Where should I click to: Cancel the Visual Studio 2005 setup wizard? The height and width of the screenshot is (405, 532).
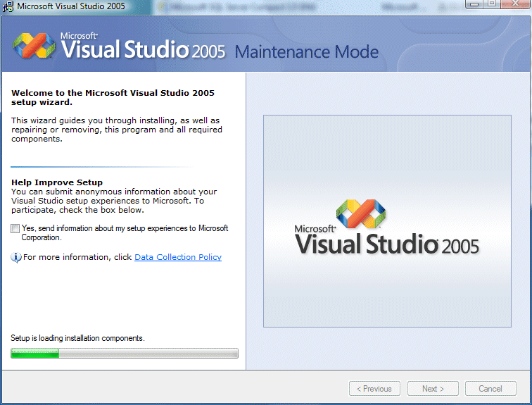tap(490, 389)
